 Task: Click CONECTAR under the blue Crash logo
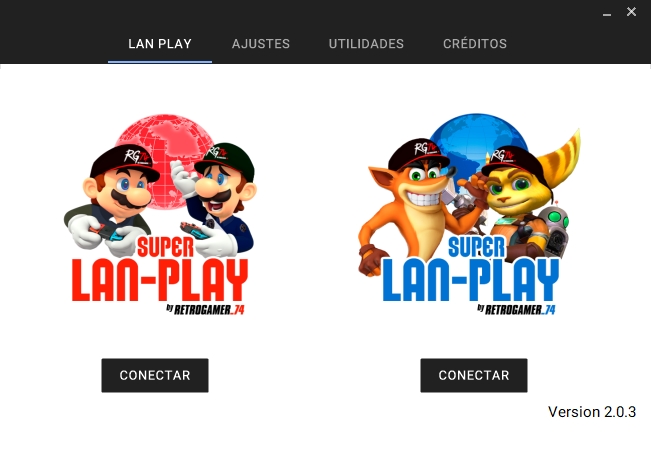tap(474, 375)
